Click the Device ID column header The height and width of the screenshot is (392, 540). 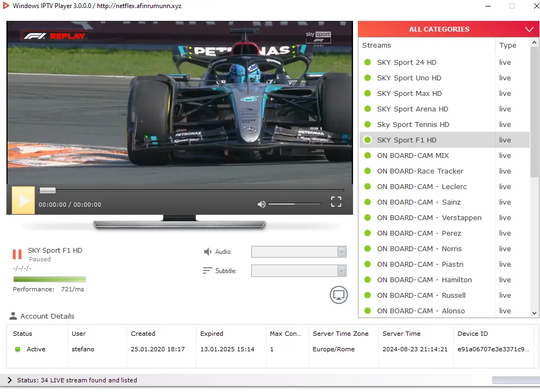[472, 334]
